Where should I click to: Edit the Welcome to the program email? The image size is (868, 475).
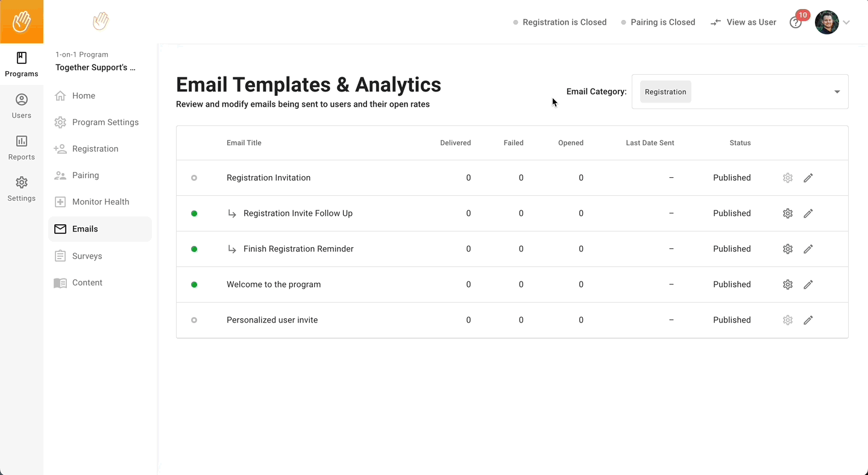(808, 285)
